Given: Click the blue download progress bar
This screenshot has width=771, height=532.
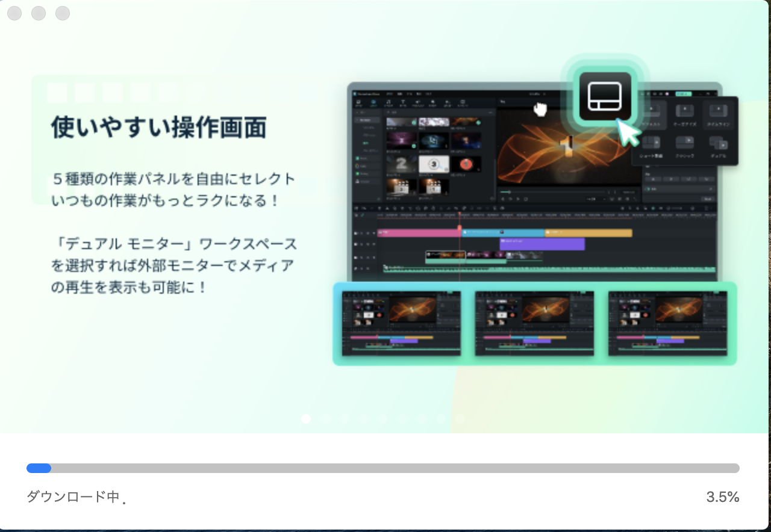Looking at the screenshot, I should [x=383, y=468].
